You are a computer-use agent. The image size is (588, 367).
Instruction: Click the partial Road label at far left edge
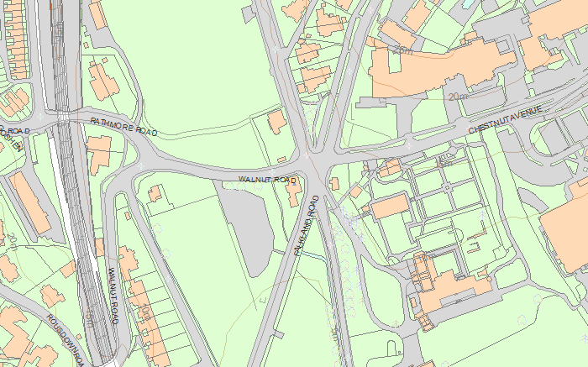coord(16,131)
